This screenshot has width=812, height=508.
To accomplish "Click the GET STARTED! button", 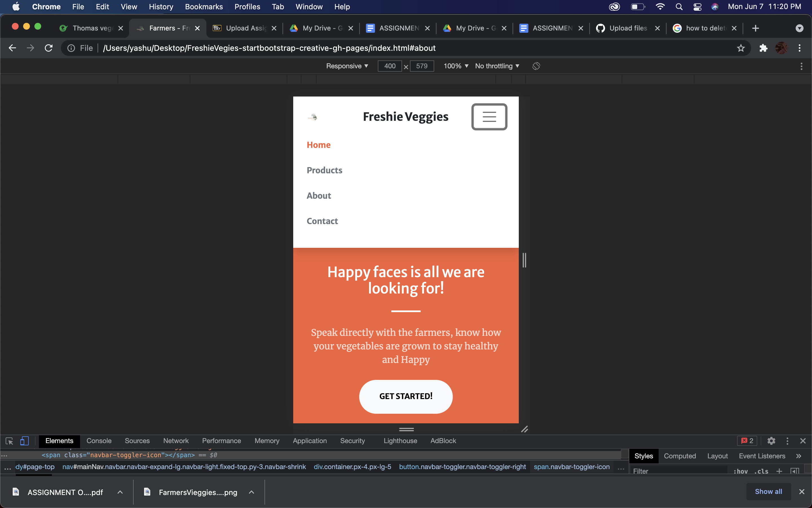I will (406, 397).
